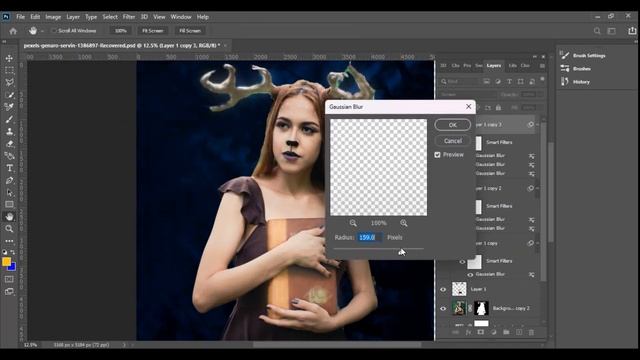Select the Horizontal Type tool
The image size is (640, 360).
(9, 168)
